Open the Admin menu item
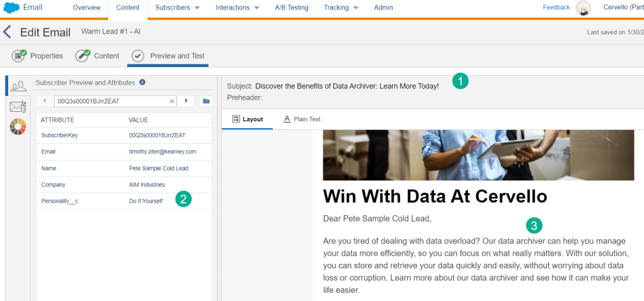 coord(383,8)
